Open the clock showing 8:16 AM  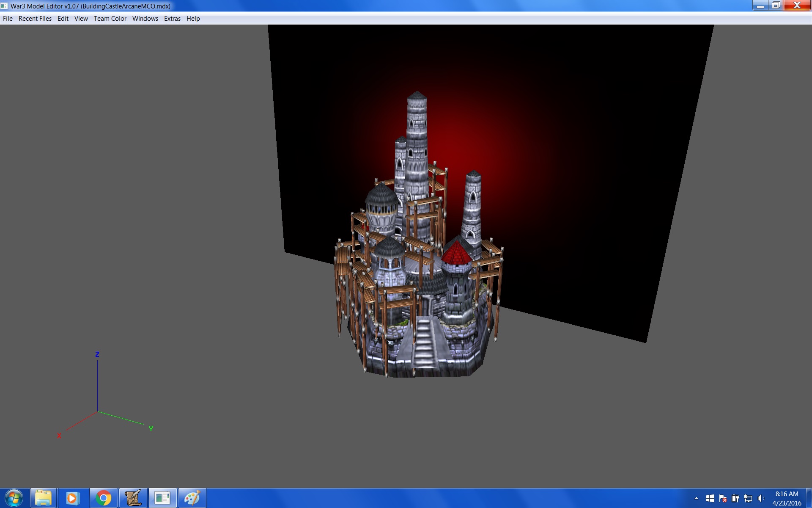pos(787,498)
